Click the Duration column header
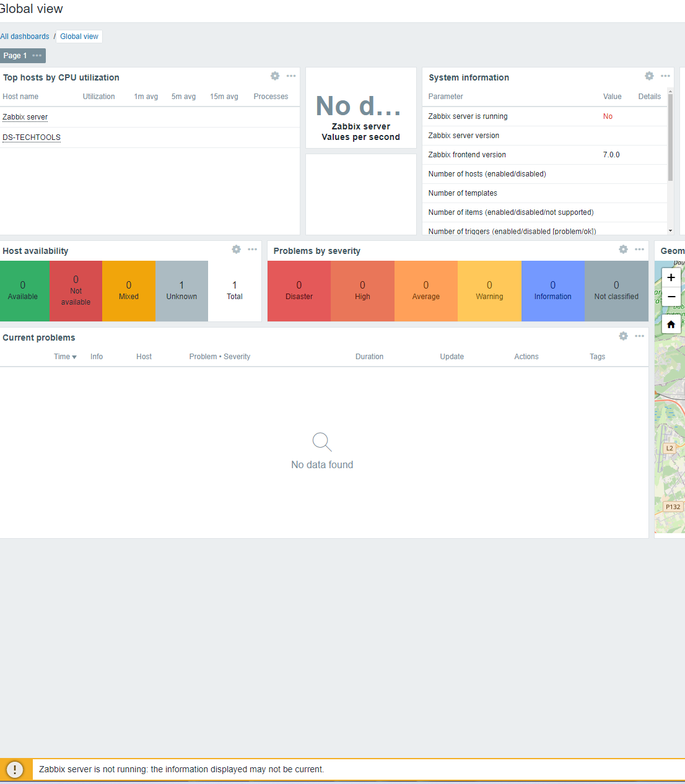The height and width of the screenshot is (784, 685). (x=369, y=357)
